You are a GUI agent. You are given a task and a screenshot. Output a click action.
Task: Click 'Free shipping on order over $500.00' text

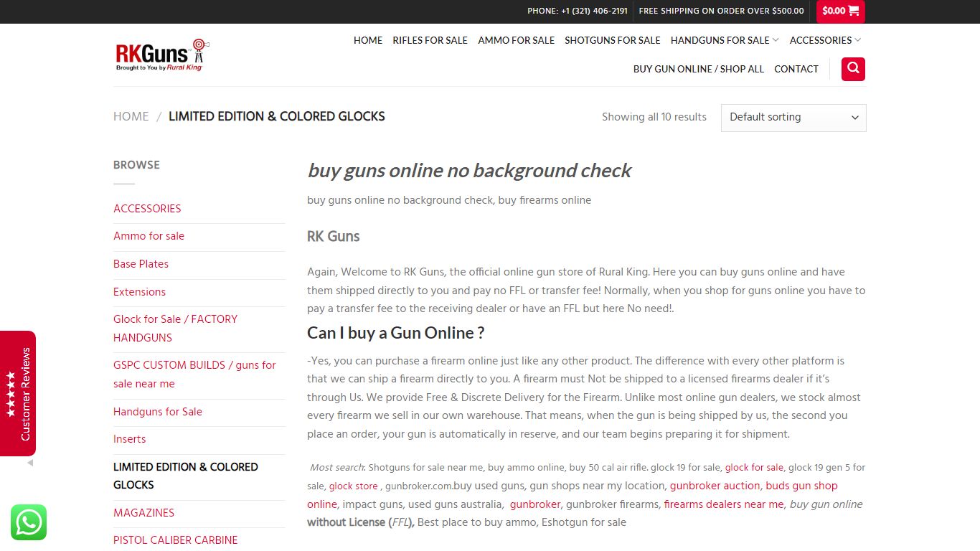721,11
